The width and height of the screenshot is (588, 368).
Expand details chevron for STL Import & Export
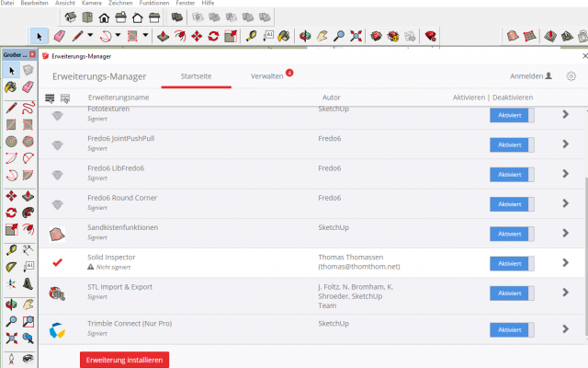tap(566, 296)
